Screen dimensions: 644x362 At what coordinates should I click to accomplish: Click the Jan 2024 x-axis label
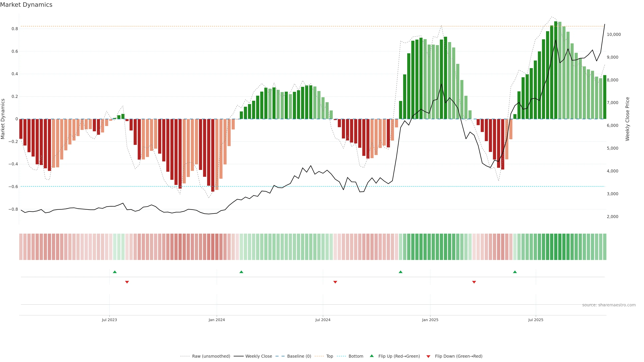[217, 320]
